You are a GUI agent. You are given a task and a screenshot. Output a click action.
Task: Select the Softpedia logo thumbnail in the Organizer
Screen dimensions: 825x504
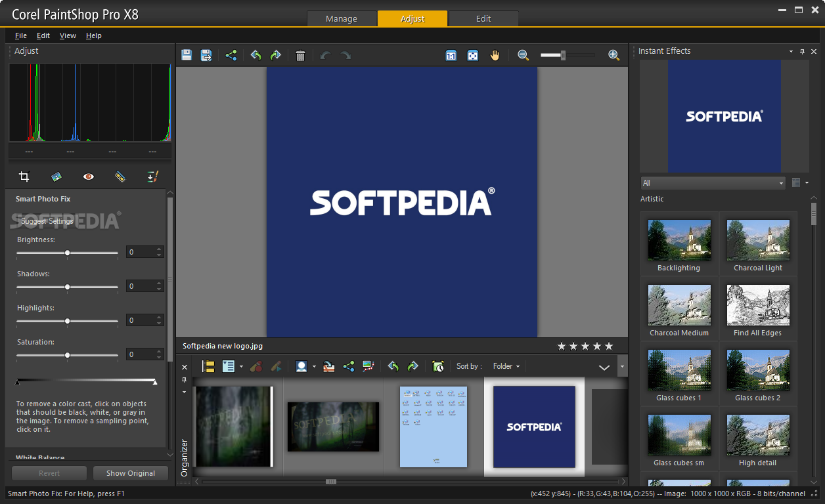click(534, 427)
